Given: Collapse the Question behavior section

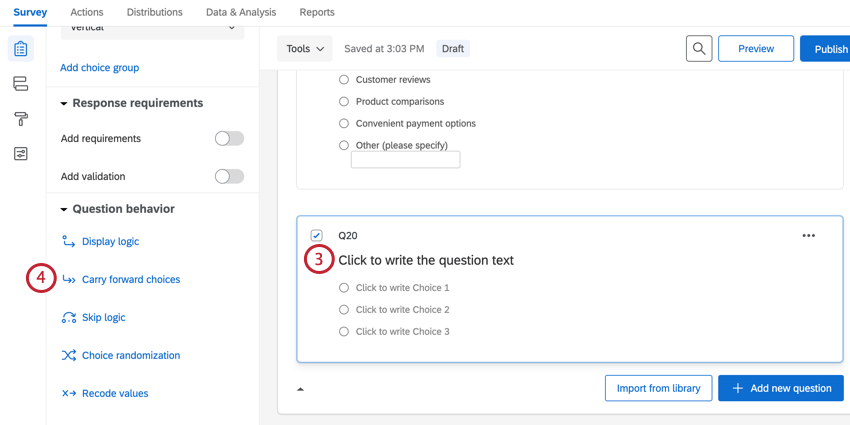Looking at the screenshot, I should pyautogui.click(x=65, y=210).
